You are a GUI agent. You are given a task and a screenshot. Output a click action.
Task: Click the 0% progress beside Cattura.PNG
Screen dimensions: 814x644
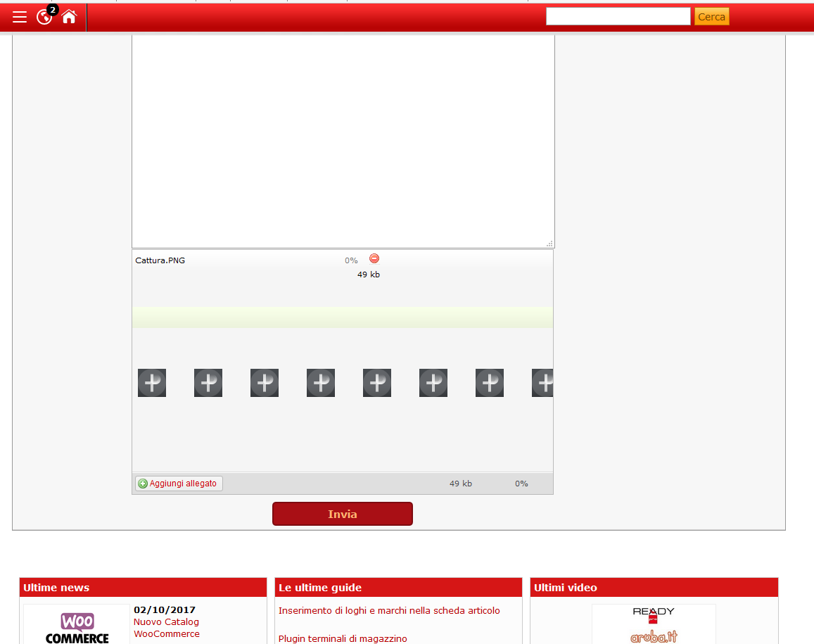coord(351,260)
